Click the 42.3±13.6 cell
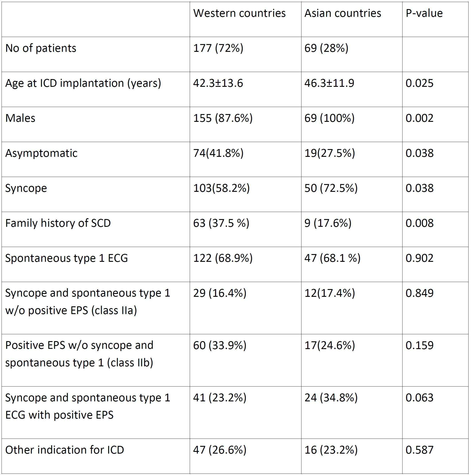The height and width of the screenshot is (476, 471). point(218,83)
